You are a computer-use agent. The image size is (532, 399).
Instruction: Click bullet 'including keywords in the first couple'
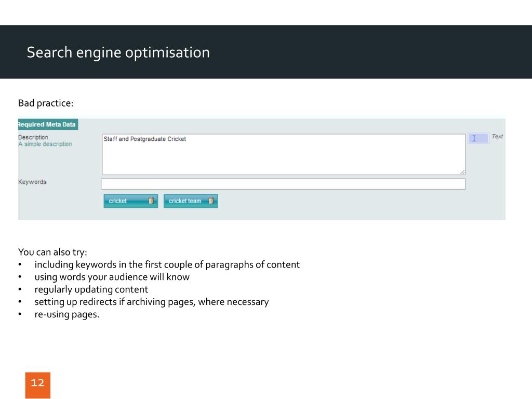click(x=167, y=264)
